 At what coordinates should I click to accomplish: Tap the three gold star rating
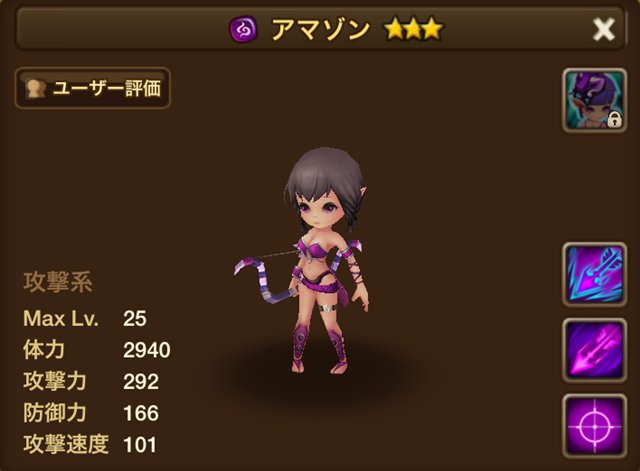(413, 29)
